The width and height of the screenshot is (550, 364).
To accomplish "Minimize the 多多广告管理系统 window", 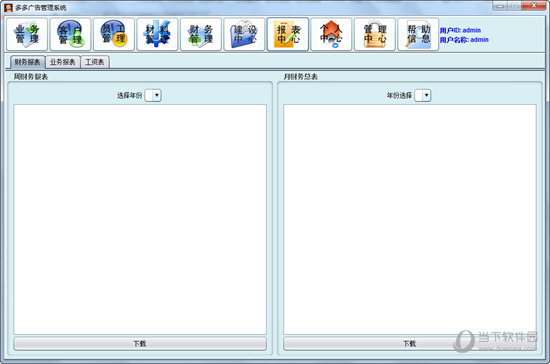I will coord(501,6).
